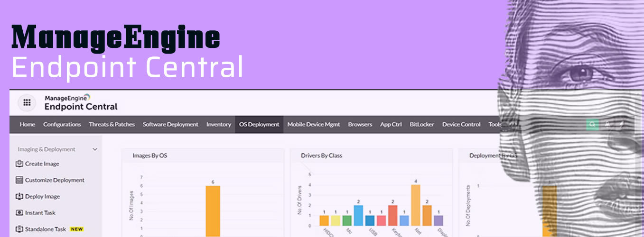Click the green search icon in navbar
The width and height of the screenshot is (644, 237).
pyautogui.click(x=592, y=125)
